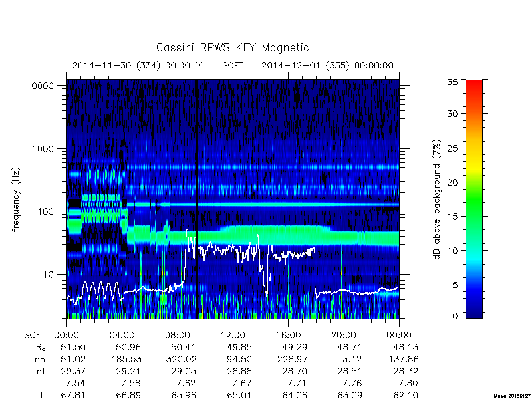
Task: Click the 10 Hz frequency tick label
Action: pyautogui.click(x=49, y=274)
